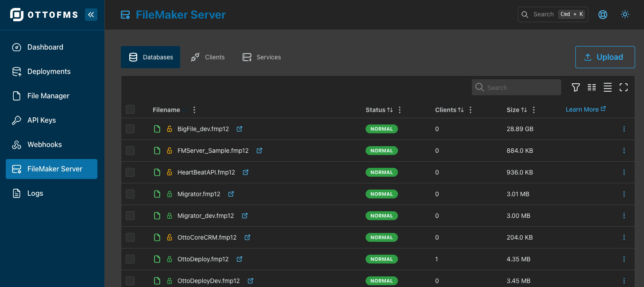Toggle the theme with the sun icon
This screenshot has height=287, width=644.
[625, 14]
